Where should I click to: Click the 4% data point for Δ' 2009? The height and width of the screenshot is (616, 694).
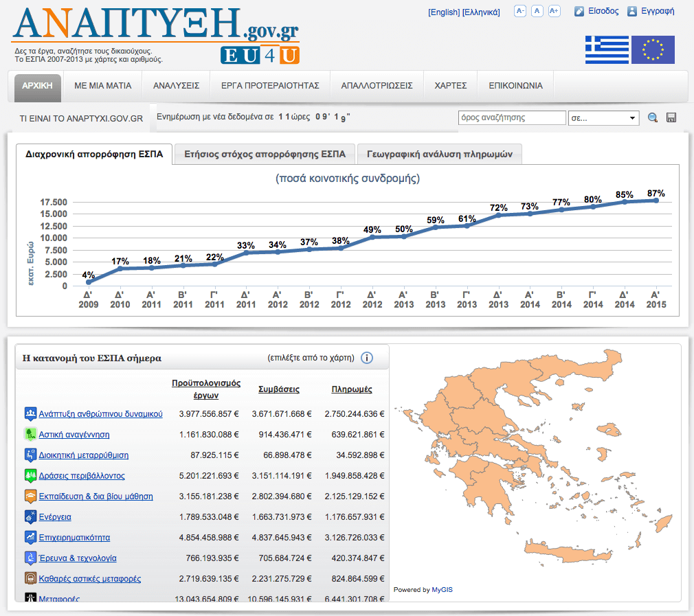coord(89,282)
